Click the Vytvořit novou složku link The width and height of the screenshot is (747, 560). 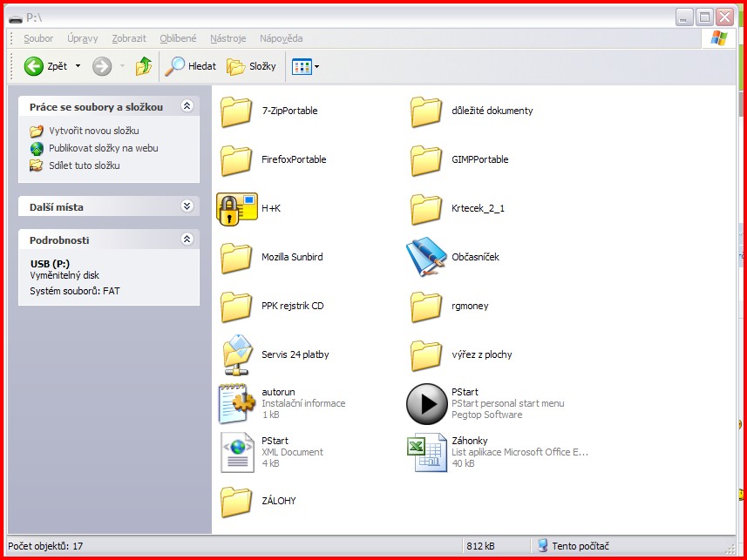[93, 131]
